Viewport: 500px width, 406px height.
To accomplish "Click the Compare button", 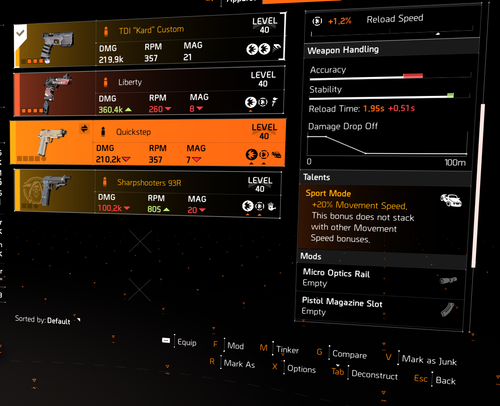I will click(x=342, y=353).
